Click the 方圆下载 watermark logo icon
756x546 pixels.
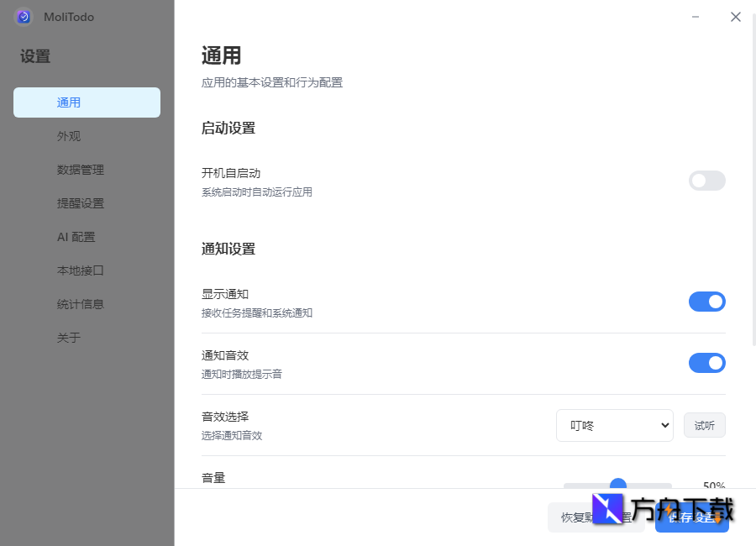point(607,508)
